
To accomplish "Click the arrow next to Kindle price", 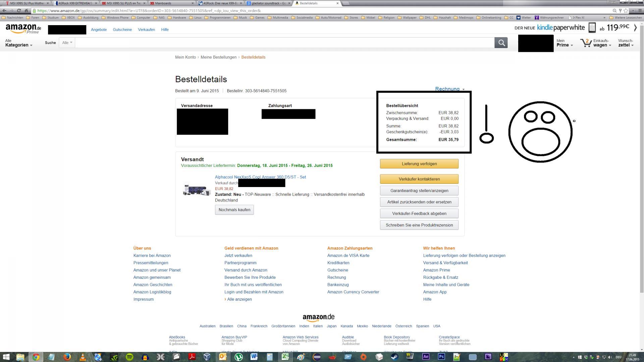I will (635, 27).
